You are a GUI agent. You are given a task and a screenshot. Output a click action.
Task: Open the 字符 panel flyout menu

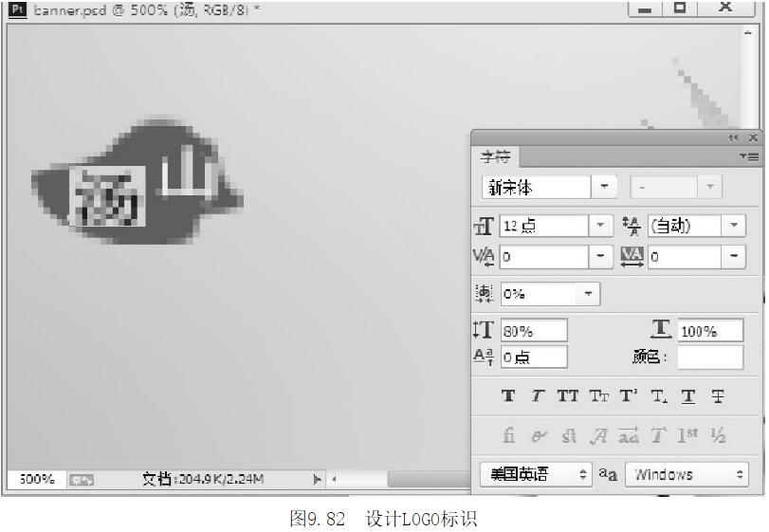tap(749, 156)
